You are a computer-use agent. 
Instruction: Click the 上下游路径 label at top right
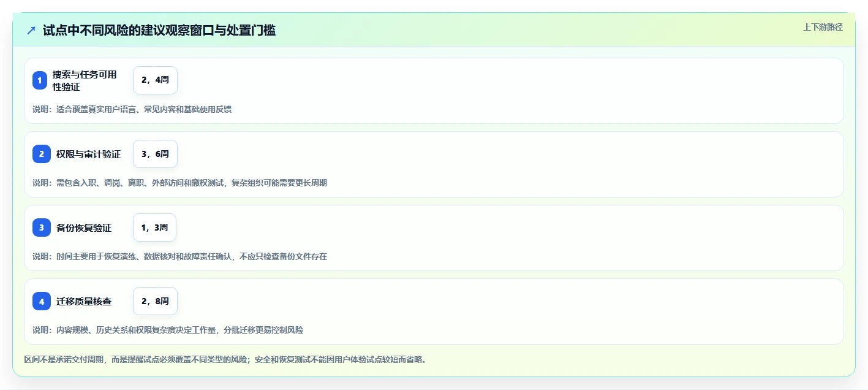point(823,27)
